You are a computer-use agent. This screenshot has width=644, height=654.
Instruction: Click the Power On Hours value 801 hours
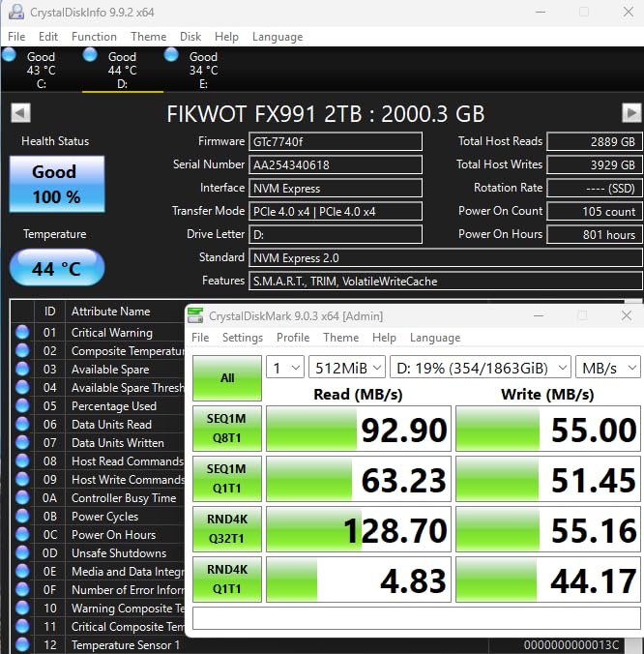click(595, 234)
